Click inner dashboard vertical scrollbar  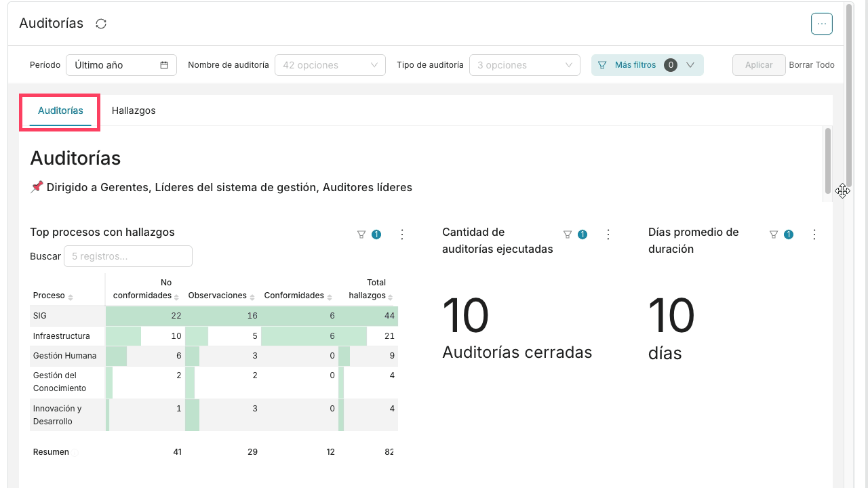point(828,161)
